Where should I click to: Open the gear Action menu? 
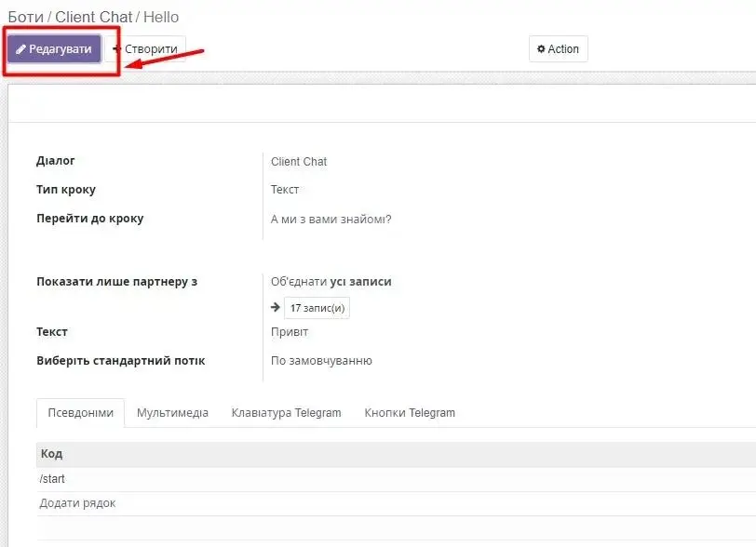558,49
